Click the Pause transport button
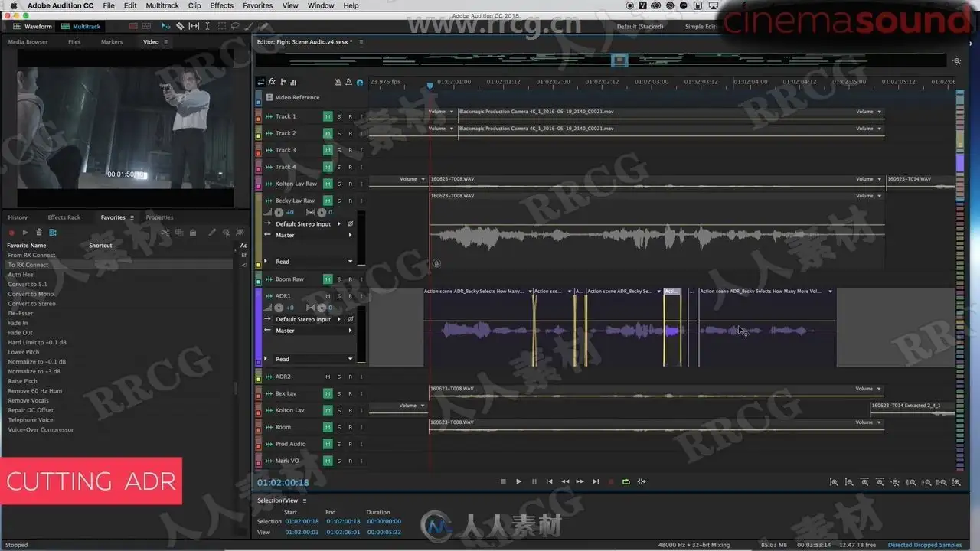Screen dimensions: 980x551 coord(534,481)
